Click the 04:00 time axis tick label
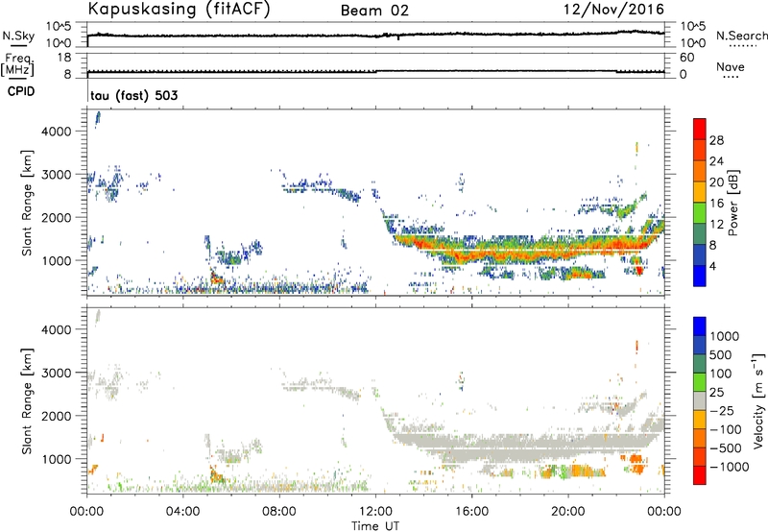The width and height of the screenshot is (768, 532). coord(182,512)
